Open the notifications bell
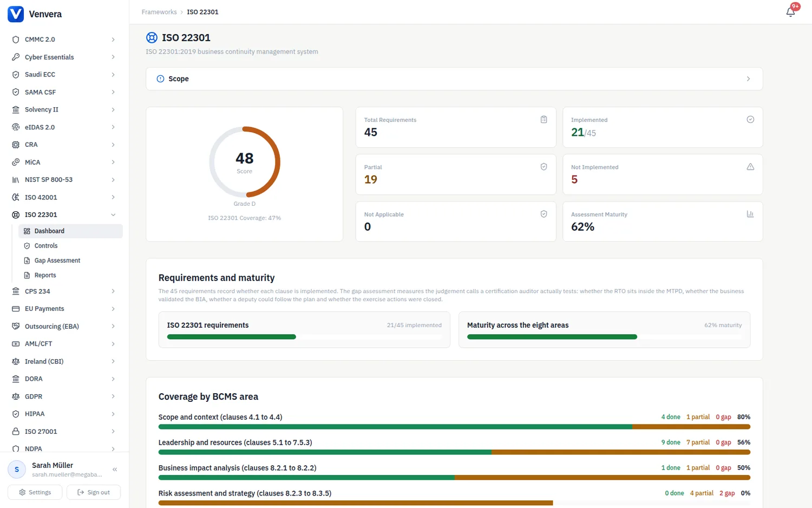The width and height of the screenshot is (812, 508). pyautogui.click(x=790, y=12)
